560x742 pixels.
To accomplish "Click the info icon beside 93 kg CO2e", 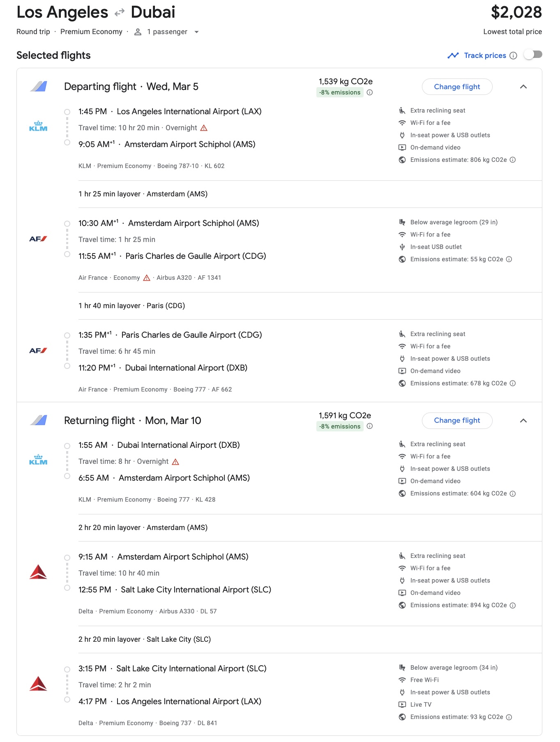I will (x=509, y=717).
